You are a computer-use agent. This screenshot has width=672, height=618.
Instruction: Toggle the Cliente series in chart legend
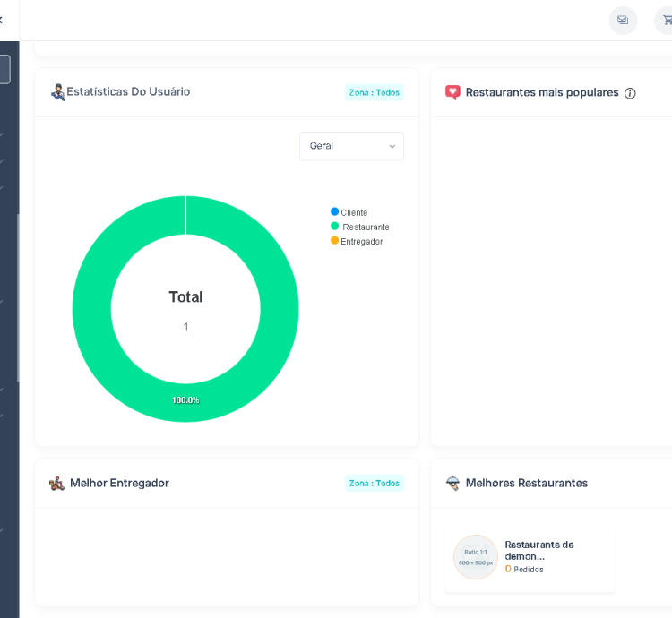[349, 212]
